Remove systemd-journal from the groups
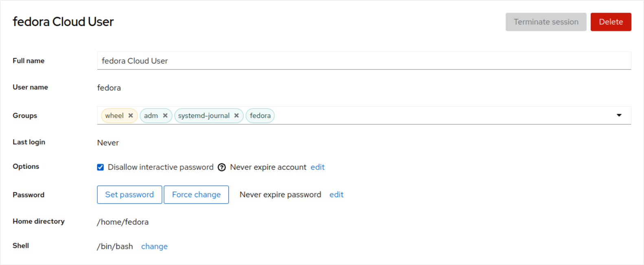The width and height of the screenshot is (644, 265). pos(237,116)
